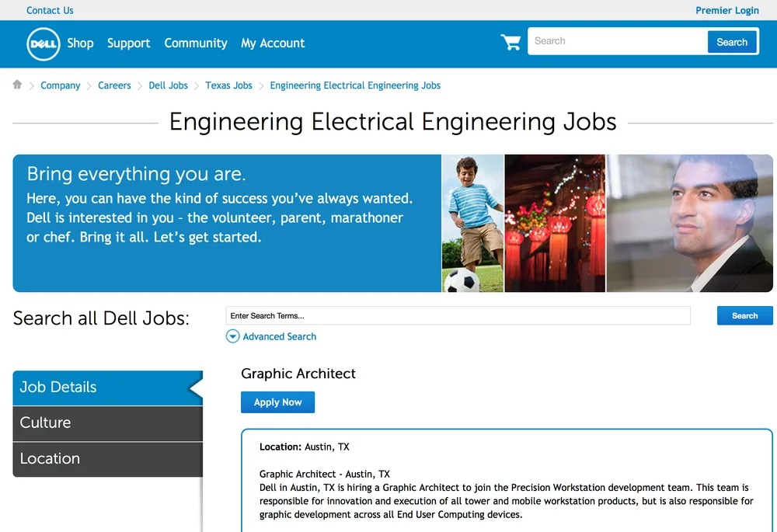
Task: Open the My Account menu
Action: 273,43
